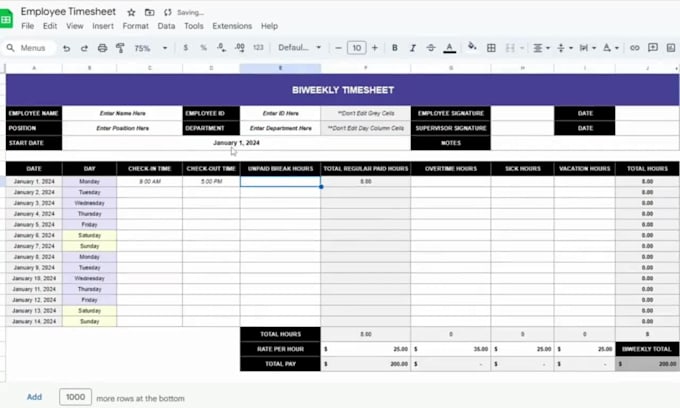Image resolution: width=680 pixels, height=408 pixels.
Task: Select the 5:00 PM check-out cell
Action: [x=211, y=181]
